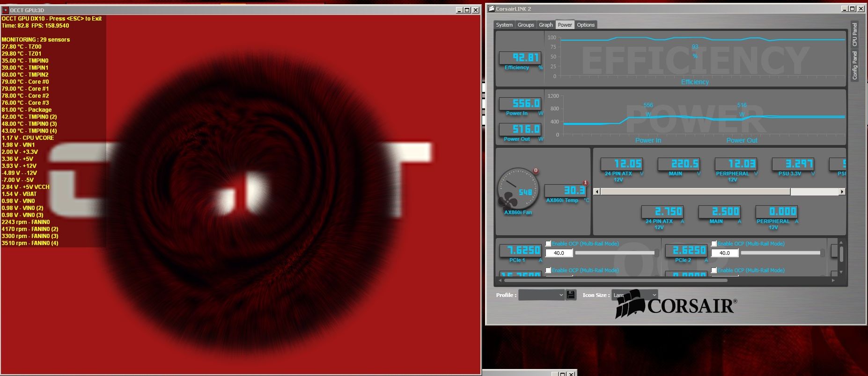Image resolution: width=868 pixels, height=376 pixels.
Task: Enable OCP Multi-Rail Mode for PCIe 2
Action: pos(714,244)
